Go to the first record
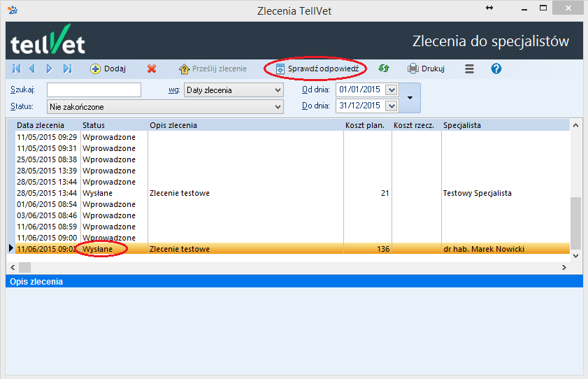 click(x=17, y=69)
